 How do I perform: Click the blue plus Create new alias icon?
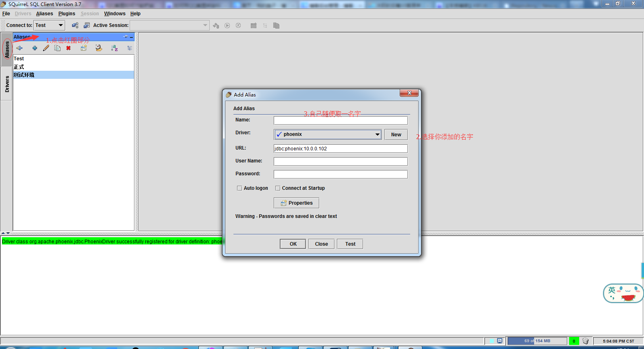tap(35, 48)
